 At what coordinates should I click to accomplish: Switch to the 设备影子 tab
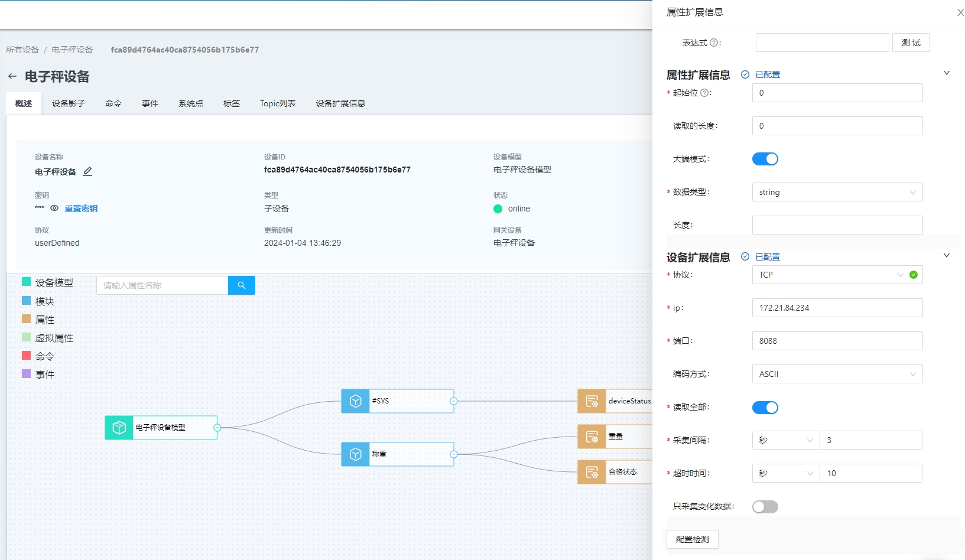point(69,103)
